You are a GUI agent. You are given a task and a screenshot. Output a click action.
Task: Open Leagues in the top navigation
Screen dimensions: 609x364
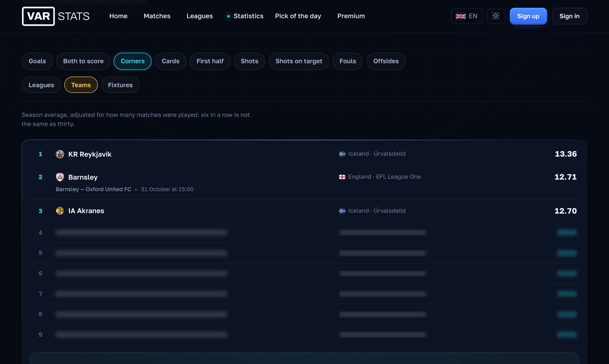pyautogui.click(x=200, y=16)
